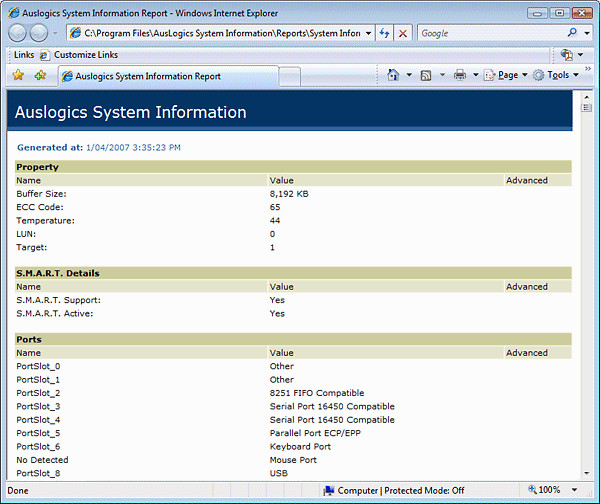Image resolution: width=600 pixels, height=504 pixels.
Task: Add to Favorites with the green plus star
Action: click(40, 75)
